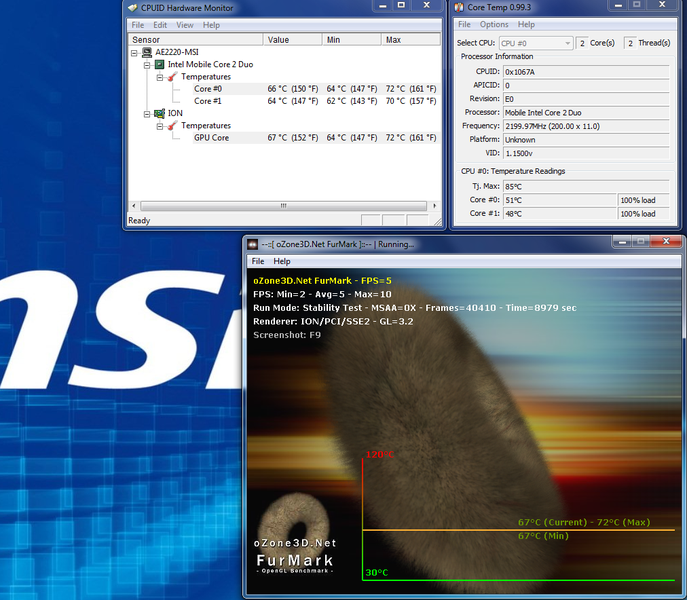This screenshot has height=600, width=687.
Task: Open the Select CPU dropdown
Action: [535, 43]
